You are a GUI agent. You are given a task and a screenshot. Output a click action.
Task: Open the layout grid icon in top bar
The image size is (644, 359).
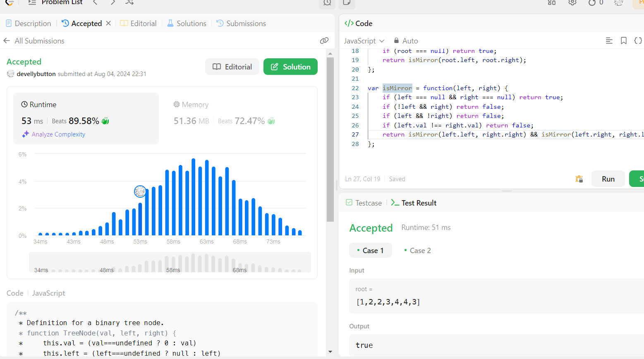click(552, 2)
